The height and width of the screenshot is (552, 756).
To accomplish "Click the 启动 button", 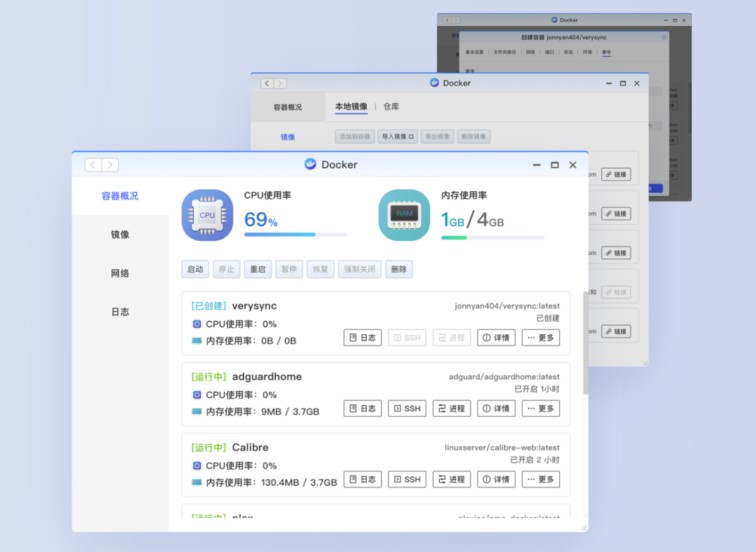I will pos(195,269).
